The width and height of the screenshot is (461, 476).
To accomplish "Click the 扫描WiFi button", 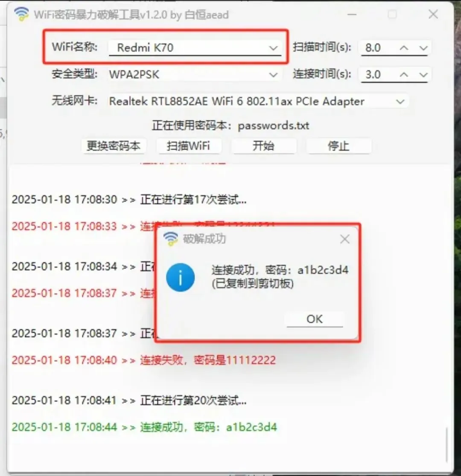I will [188, 146].
